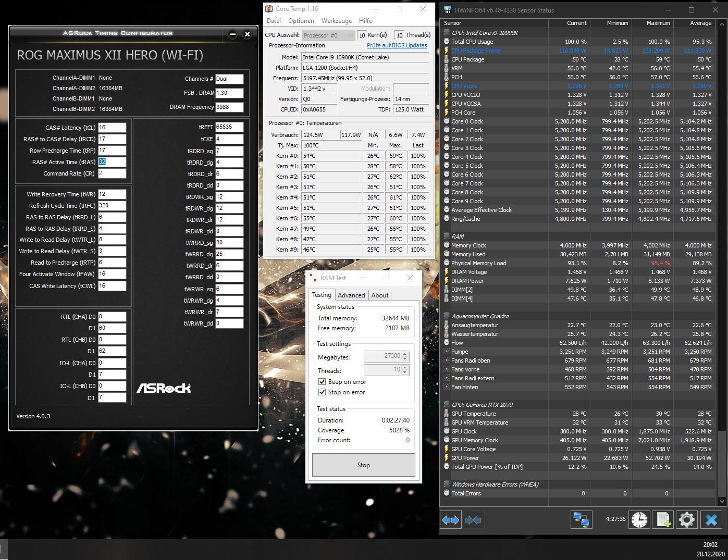Click the lightning icon beside CPU Package Power
728x560 pixels.
(x=447, y=51)
